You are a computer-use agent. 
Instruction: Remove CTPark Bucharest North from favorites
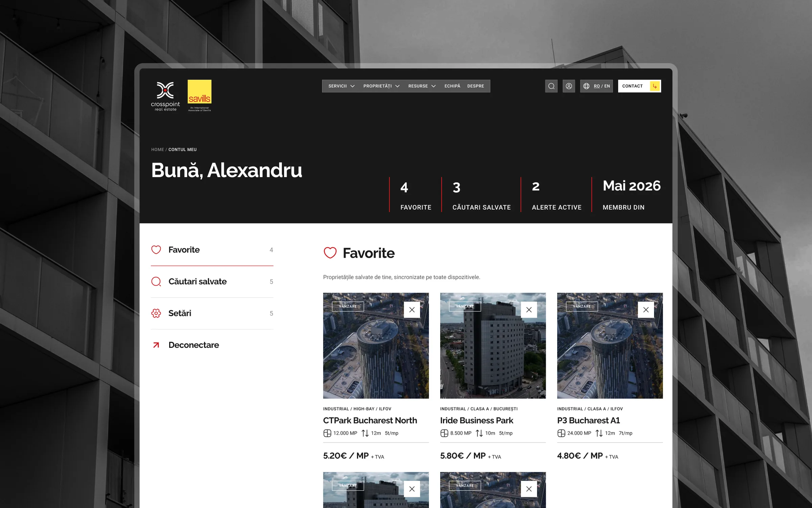click(412, 310)
